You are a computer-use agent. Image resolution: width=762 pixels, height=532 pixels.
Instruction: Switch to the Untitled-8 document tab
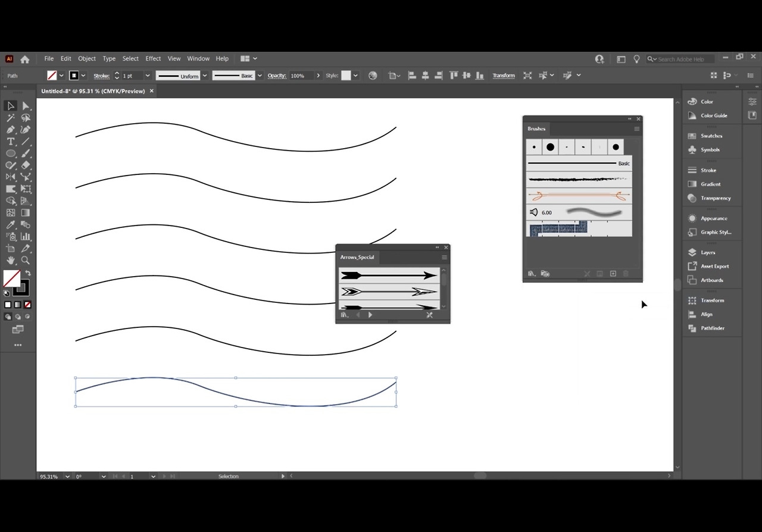(93, 91)
